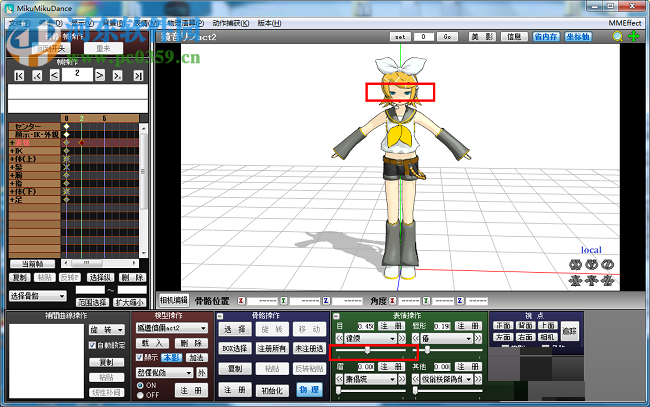The width and height of the screenshot is (650, 407).
Task: Click the eyebrow morph slider handle
Action: (338, 390)
